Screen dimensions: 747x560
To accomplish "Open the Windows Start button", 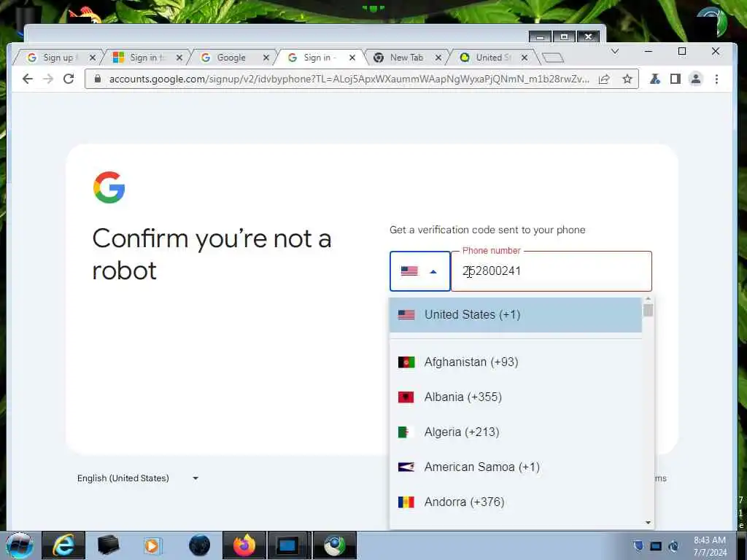I will click(x=20, y=545).
